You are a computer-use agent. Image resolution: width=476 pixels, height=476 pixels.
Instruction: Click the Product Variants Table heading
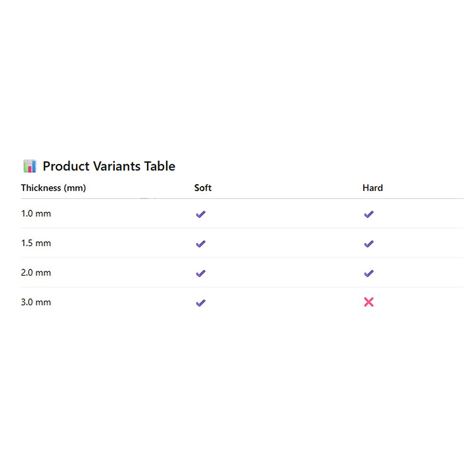coord(109,166)
